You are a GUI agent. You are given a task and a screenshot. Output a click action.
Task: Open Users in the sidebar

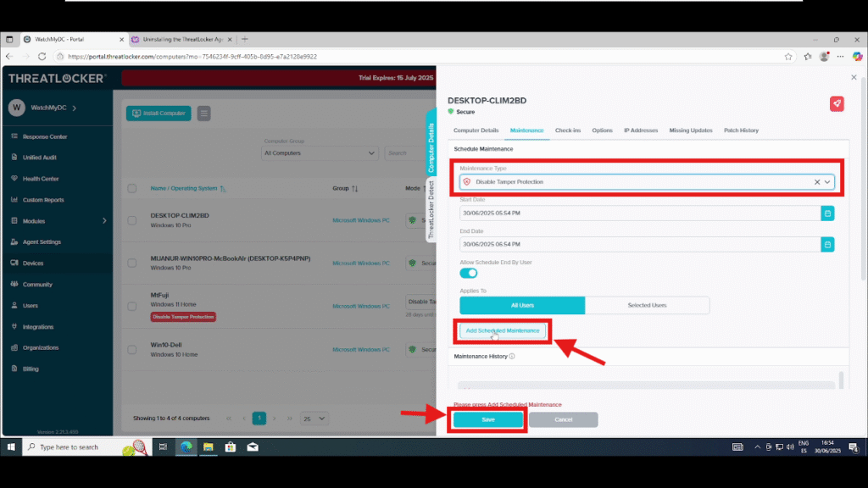point(30,305)
